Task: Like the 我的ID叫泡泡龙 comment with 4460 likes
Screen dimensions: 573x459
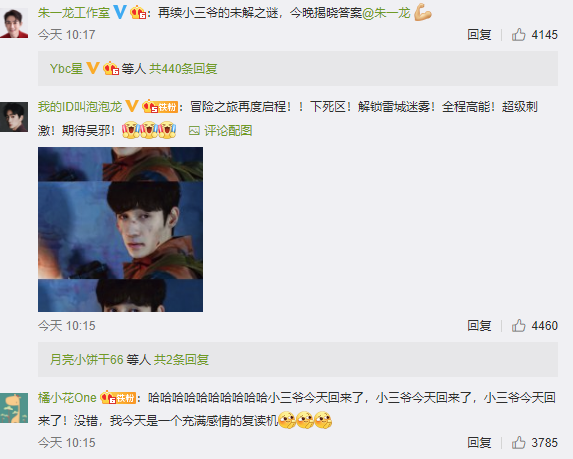Action: (x=518, y=326)
